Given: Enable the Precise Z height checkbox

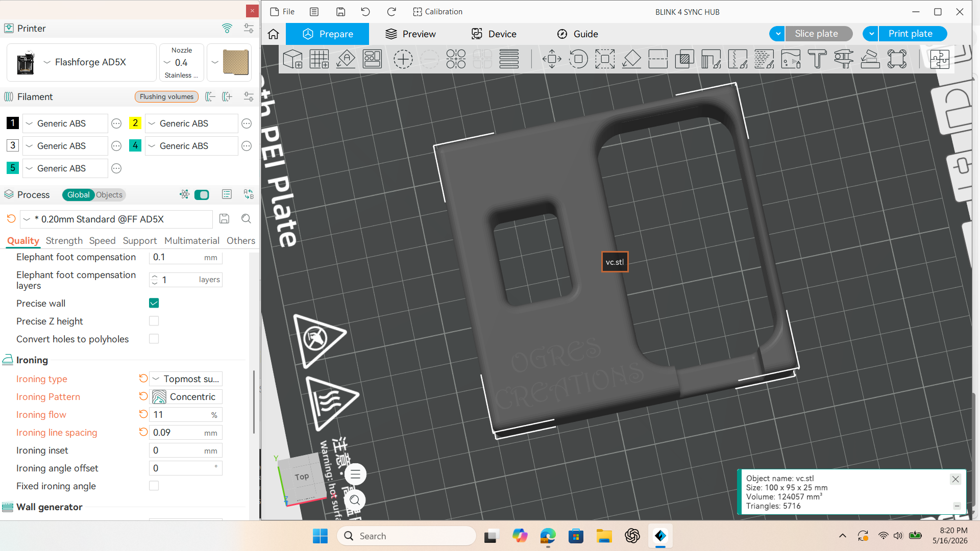Looking at the screenshot, I should pos(154,321).
